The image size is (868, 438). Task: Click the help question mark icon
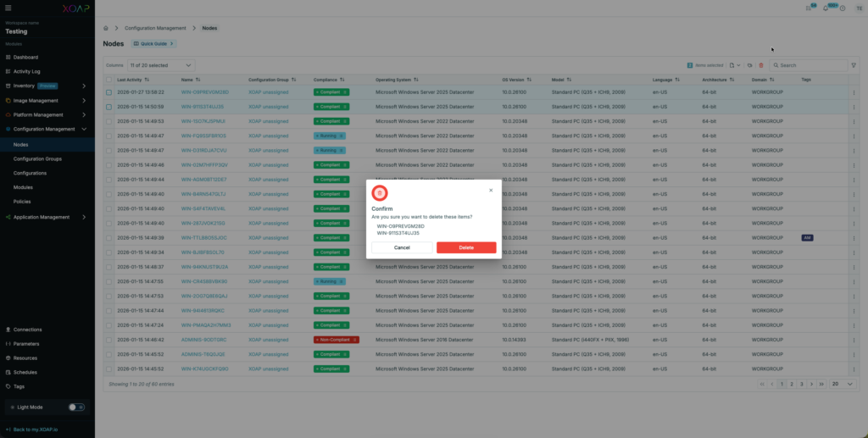click(x=843, y=8)
